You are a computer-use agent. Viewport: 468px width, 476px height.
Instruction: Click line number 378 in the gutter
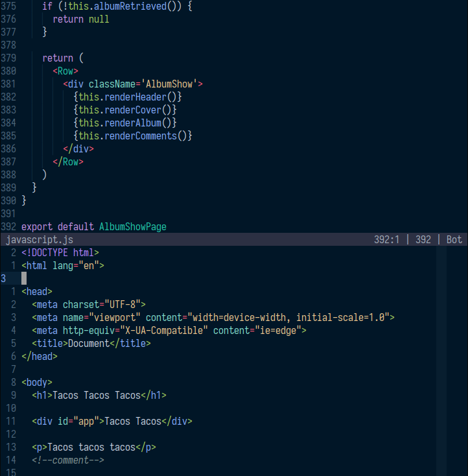(8, 45)
